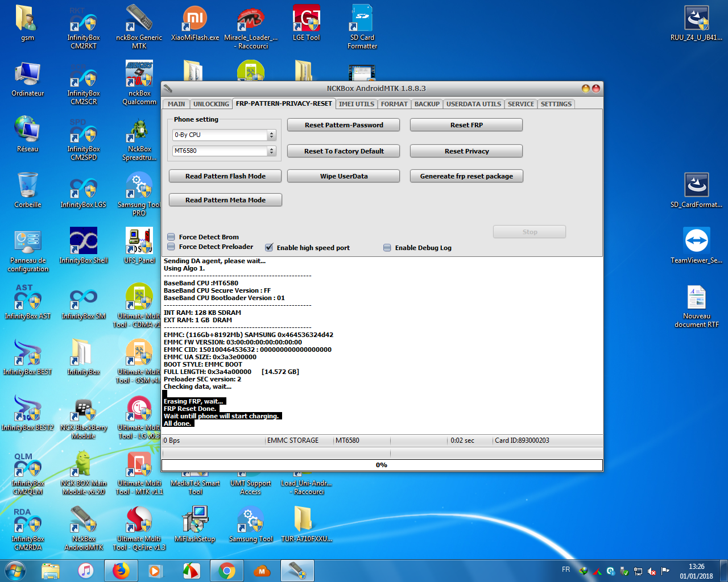Click Genereate frp reset package button
Screen dimensions: 728x582
tap(466, 176)
